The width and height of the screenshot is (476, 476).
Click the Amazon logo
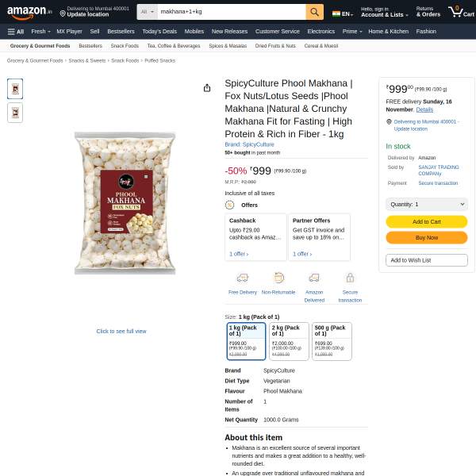29,12
